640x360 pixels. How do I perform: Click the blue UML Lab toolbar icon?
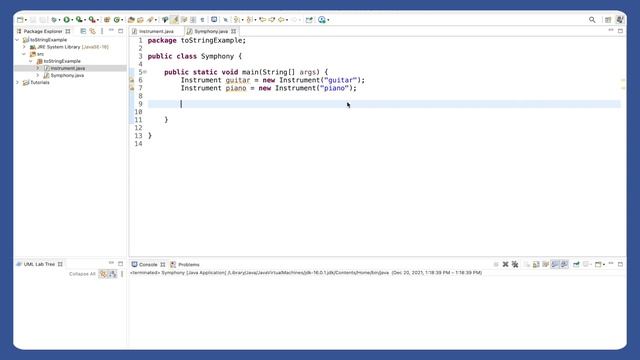[322, 20]
